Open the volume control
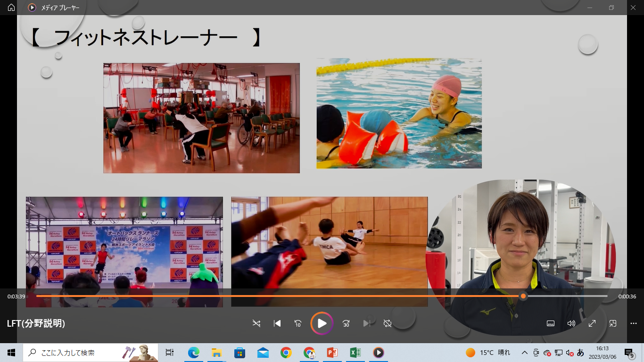This screenshot has height=362, width=644. [571, 323]
